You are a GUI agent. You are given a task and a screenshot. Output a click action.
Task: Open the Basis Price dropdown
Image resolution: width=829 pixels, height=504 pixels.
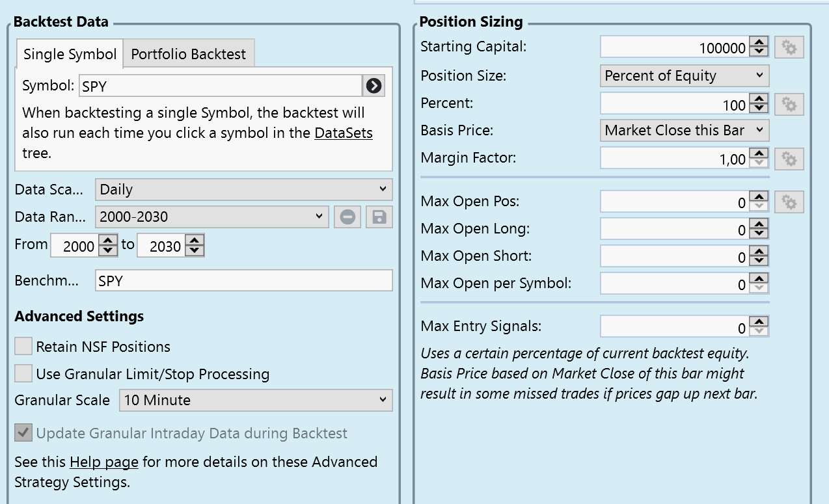[684, 131]
